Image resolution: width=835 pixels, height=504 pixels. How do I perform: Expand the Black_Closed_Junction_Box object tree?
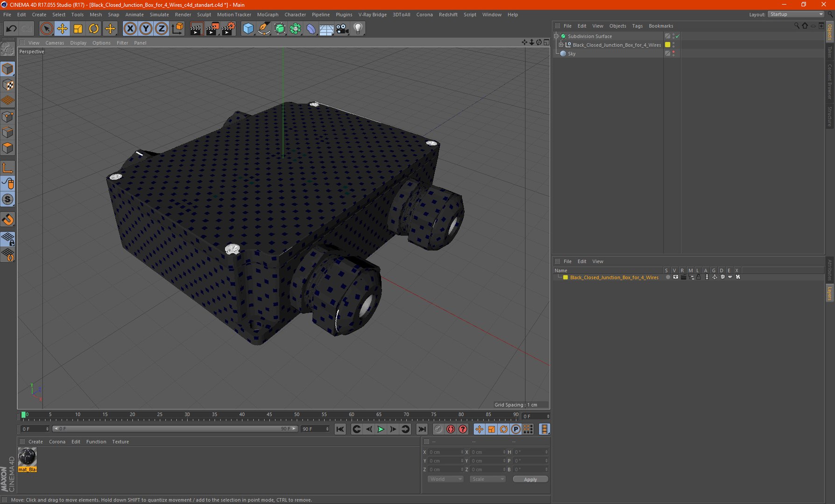pos(561,45)
